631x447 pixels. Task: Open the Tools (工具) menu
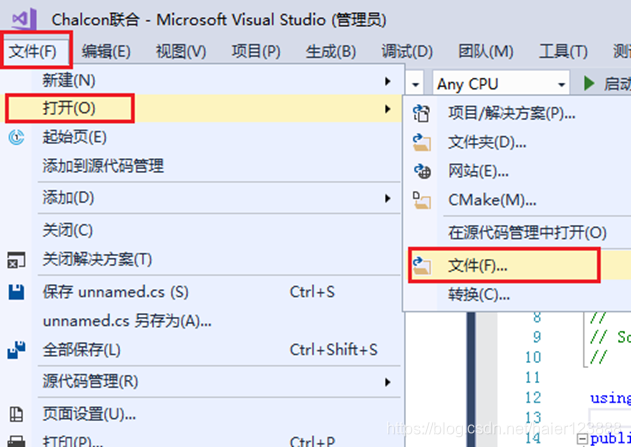563,51
